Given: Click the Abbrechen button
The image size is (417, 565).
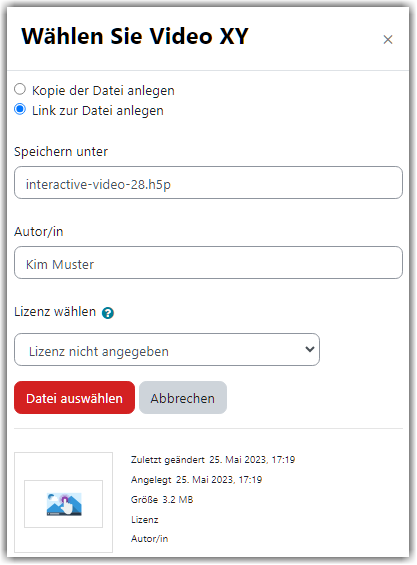Looking at the screenshot, I should click(183, 398).
